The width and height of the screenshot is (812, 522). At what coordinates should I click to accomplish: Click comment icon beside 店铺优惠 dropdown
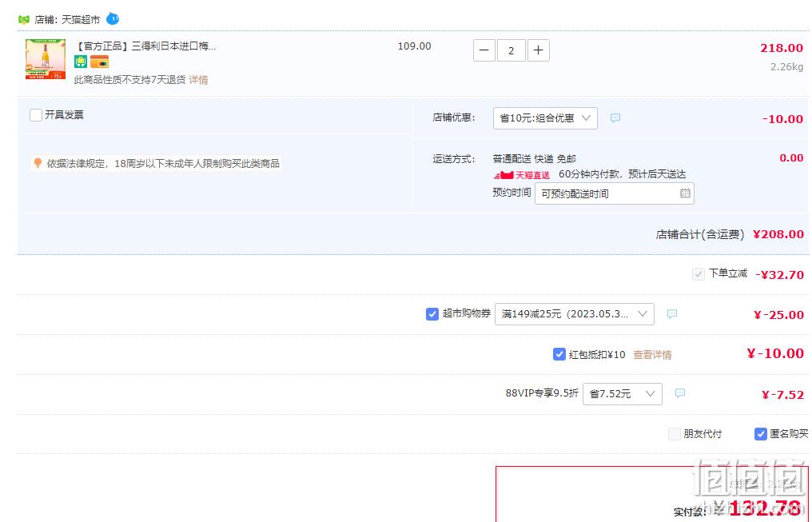(x=615, y=118)
